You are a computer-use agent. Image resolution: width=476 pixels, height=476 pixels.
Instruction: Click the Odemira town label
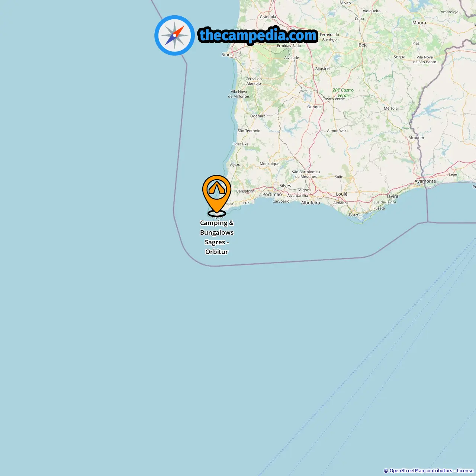[x=258, y=116]
